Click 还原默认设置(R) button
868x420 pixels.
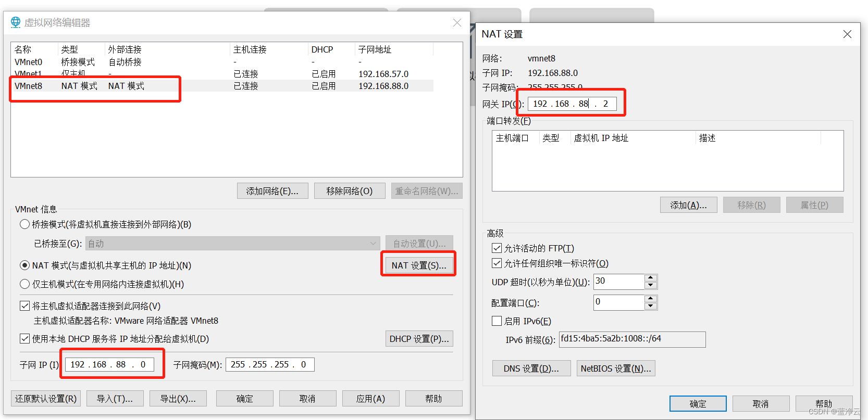pos(46,399)
